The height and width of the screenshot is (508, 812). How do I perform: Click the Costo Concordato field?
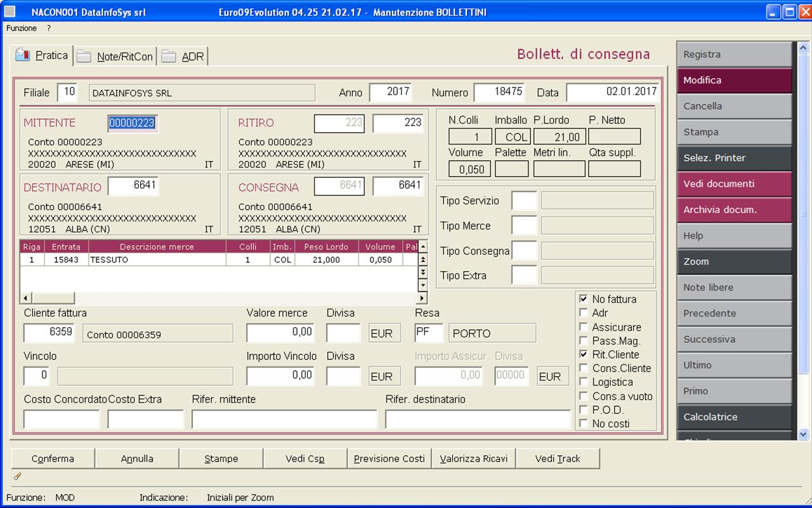[x=62, y=419]
